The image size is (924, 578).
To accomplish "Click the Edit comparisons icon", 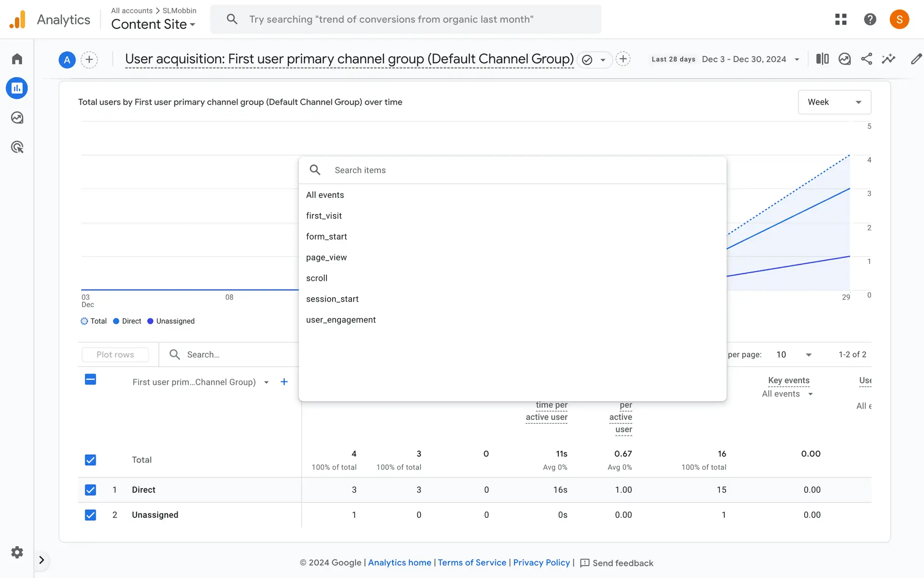I will pyautogui.click(x=822, y=59).
